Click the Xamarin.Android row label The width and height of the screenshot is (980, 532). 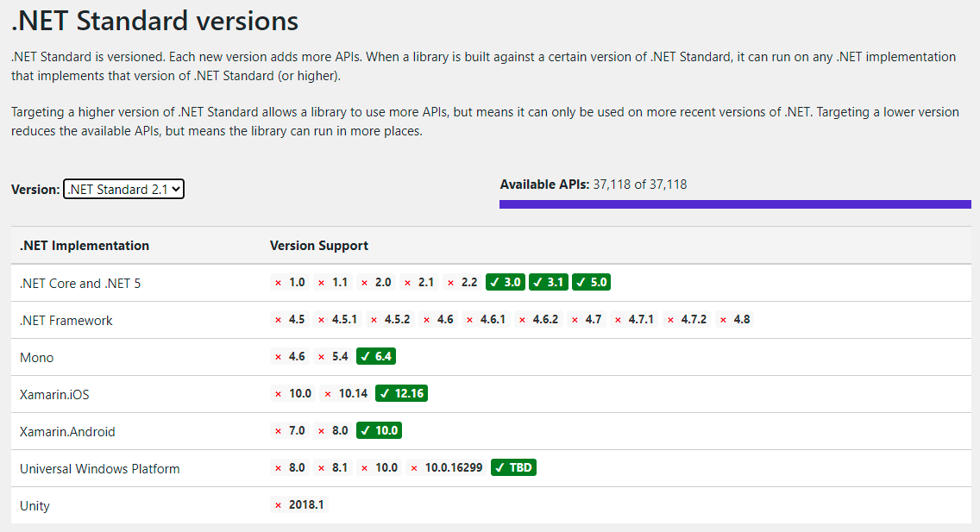click(x=67, y=431)
